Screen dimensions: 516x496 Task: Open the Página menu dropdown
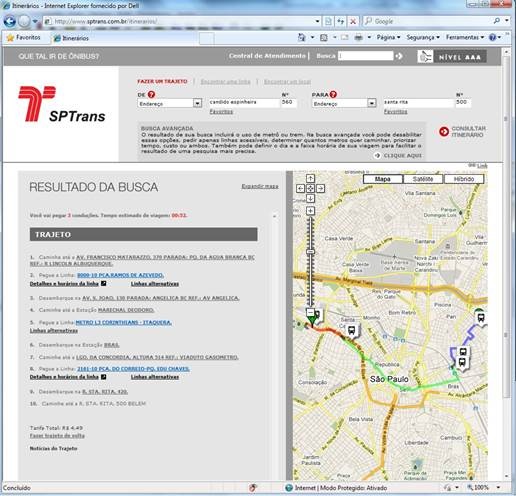(388, 37)
